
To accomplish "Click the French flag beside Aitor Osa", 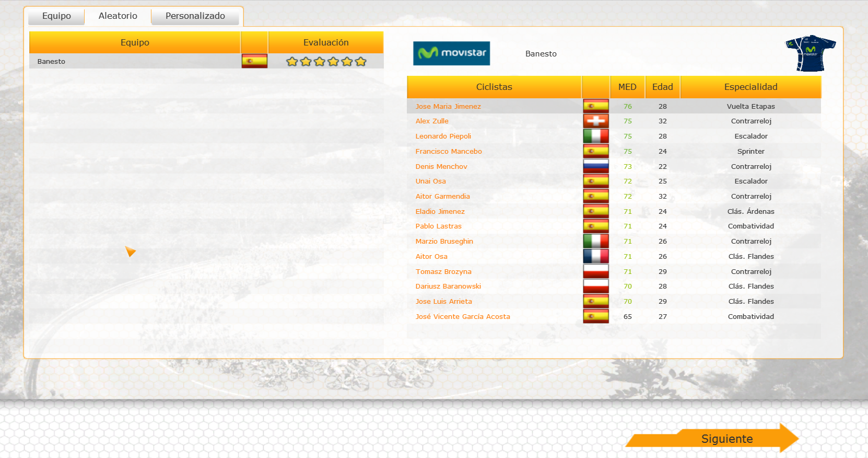I will 595,256.
